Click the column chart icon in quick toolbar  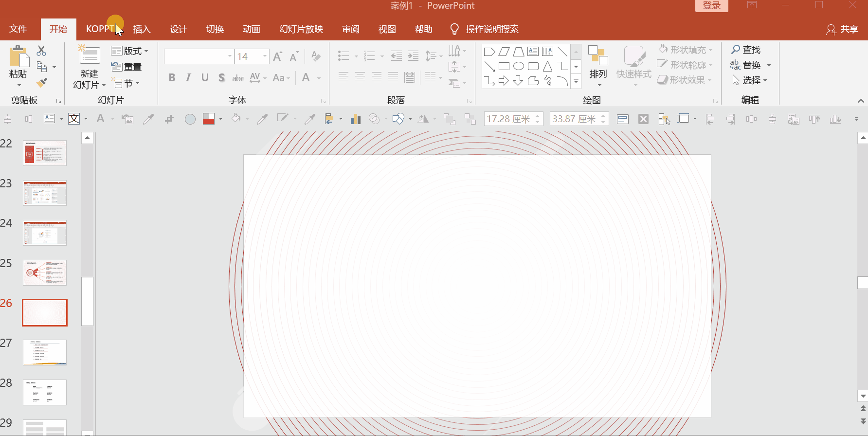click(x=356, y=119)
